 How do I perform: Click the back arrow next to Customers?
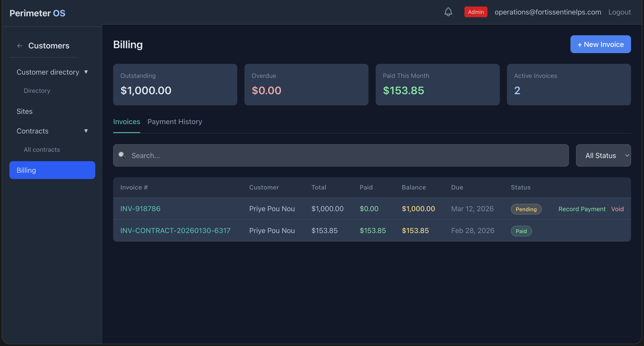[x=19, y=46]
